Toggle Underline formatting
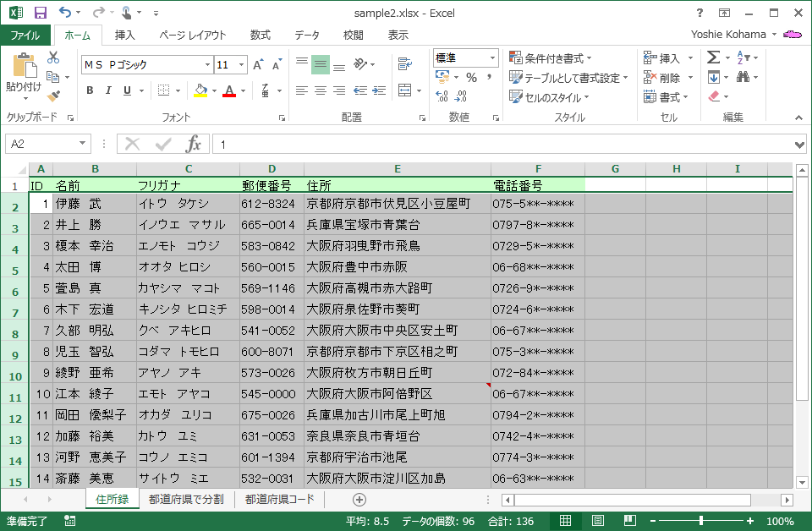Image resolution: width=812 pixels, height=531 pixels. click(128, 90)
